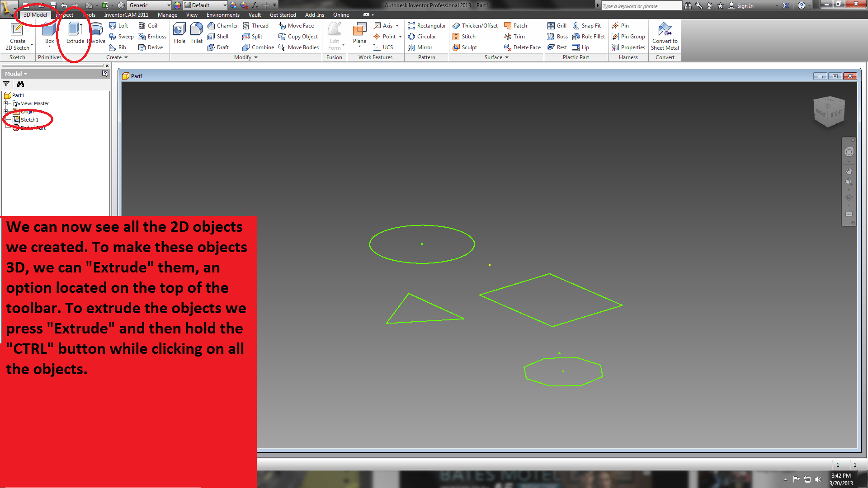Screen dimensions: 868x488
Task: Switch to the Get Started ribbon tab
Action: tap(283, 14)
